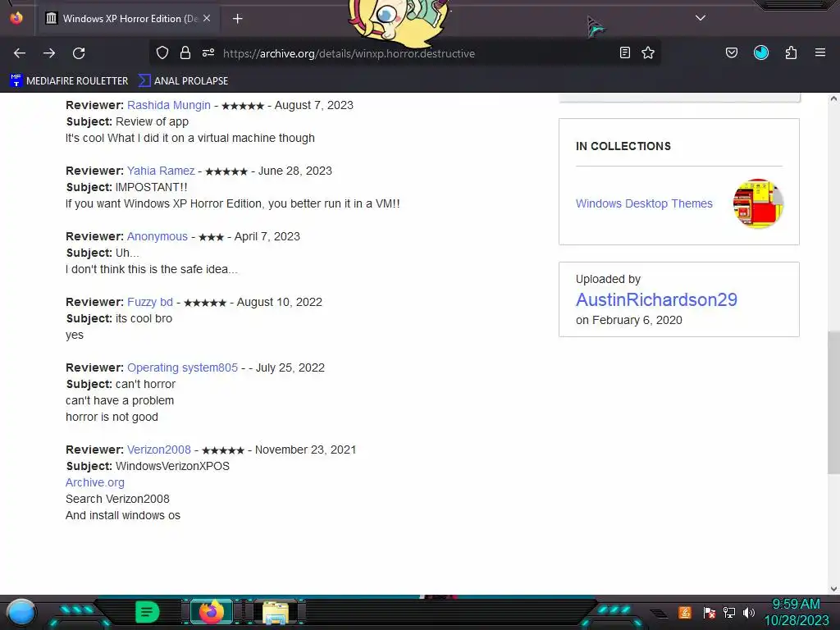Screen dimensions: 840x630
Task: Click the Firefox logo in title bar
Action: click(x=16, y=18)
